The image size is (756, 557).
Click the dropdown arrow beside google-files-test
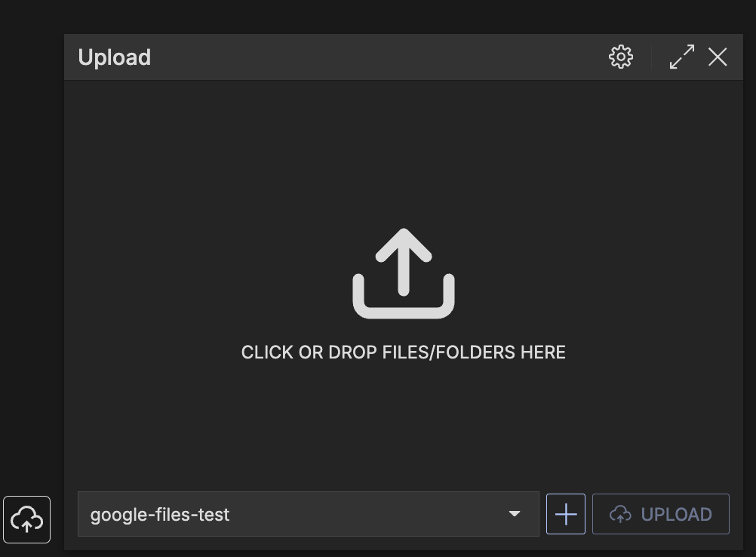tap(515, 514)
